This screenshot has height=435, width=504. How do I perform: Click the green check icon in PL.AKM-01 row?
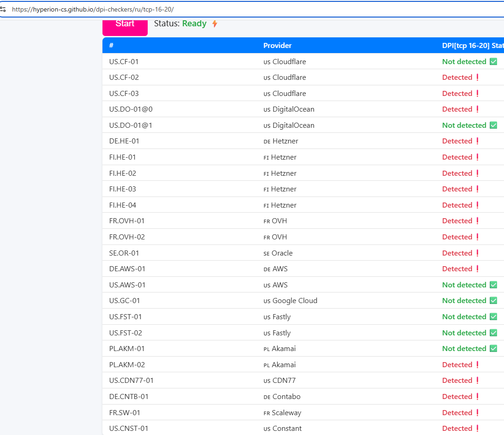point(493,348)
